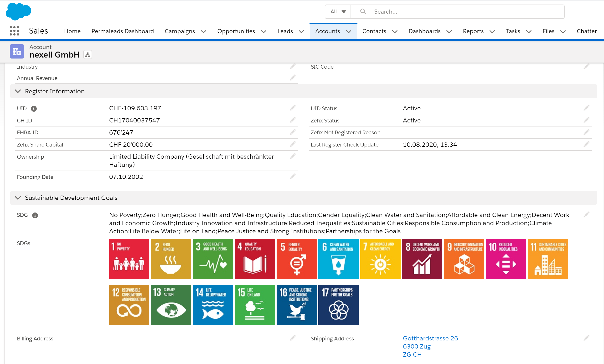The image size is (604, 364).
Task: Open the Reports dropdown chevron
Action: coord(493,31)
